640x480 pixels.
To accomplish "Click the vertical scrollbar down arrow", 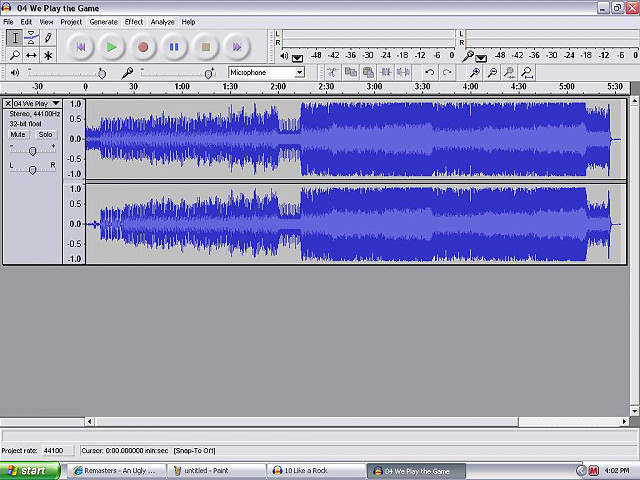I will click(x=635, y=411).
